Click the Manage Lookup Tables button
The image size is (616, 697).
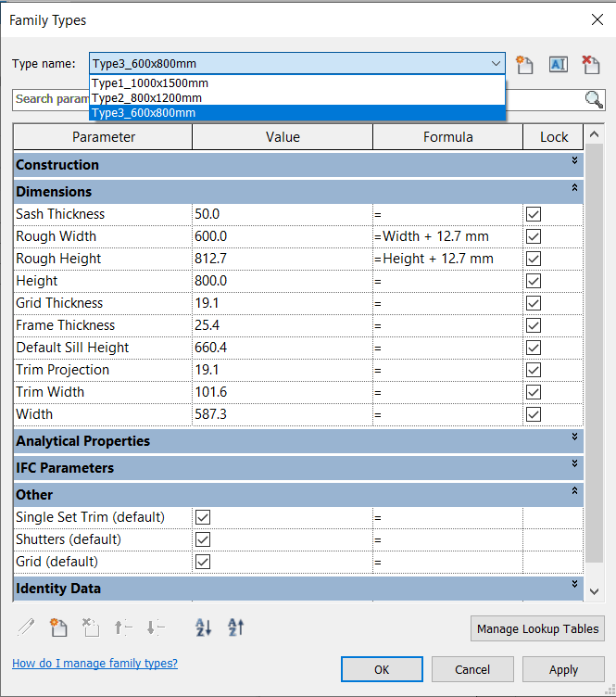(537, 628)
